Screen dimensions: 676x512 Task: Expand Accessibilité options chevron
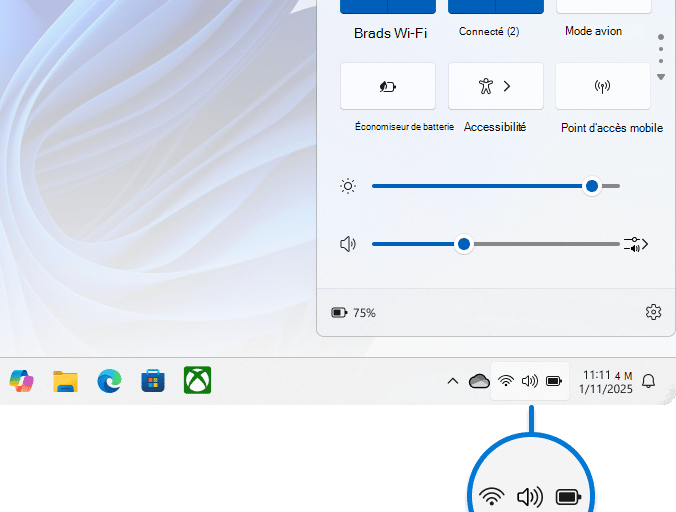pos(507,86)
